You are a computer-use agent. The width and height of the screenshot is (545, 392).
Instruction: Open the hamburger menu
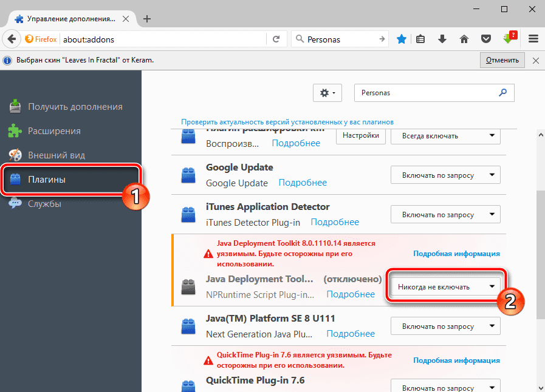[x=533, y=39]
